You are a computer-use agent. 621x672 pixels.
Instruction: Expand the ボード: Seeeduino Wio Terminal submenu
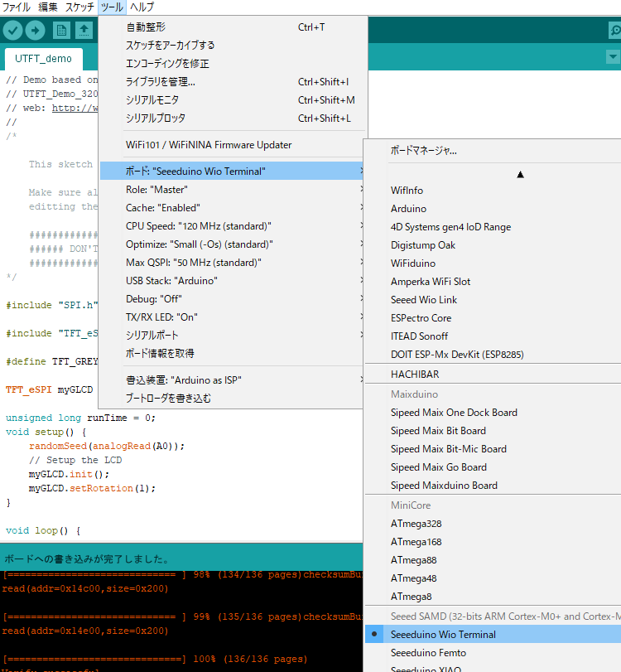(232, 171)
